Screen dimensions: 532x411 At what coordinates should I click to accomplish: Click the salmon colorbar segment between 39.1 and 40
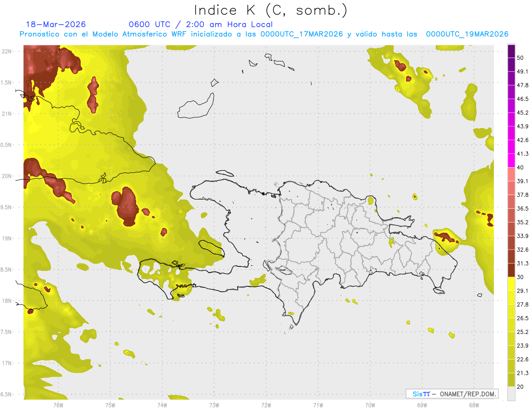511,174
